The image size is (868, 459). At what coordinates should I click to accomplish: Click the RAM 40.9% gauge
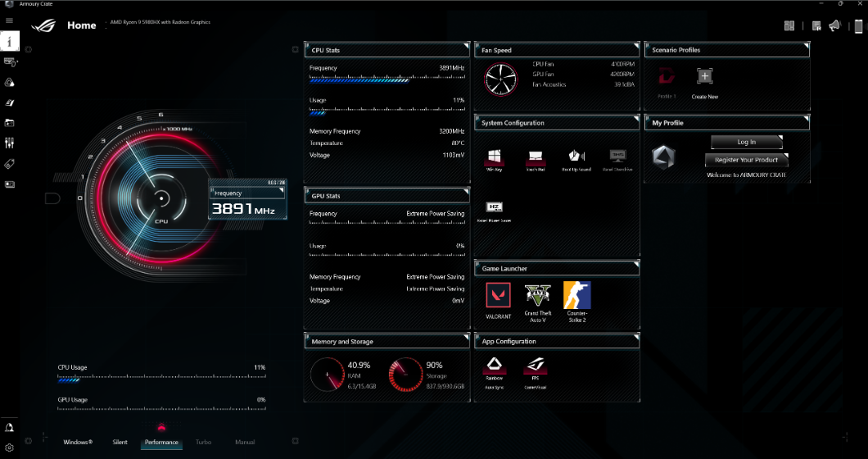click(x=328, y=375)
